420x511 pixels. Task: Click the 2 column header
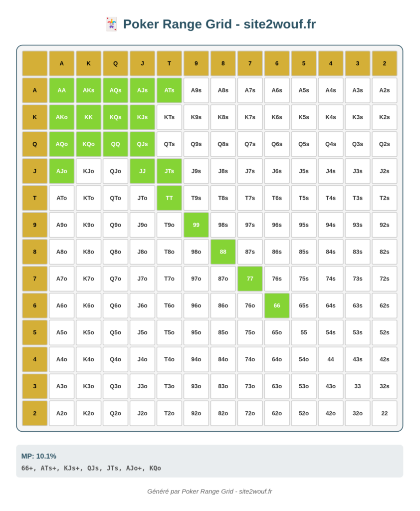pos(385,63)
